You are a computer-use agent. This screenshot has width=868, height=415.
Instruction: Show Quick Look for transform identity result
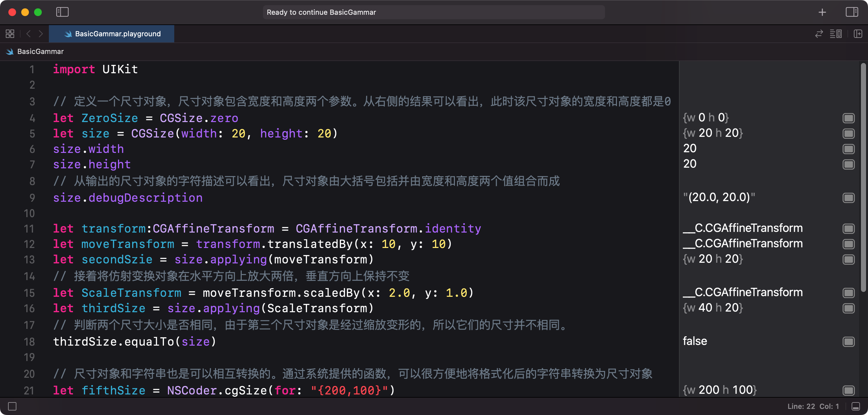(x=848, y=228)
